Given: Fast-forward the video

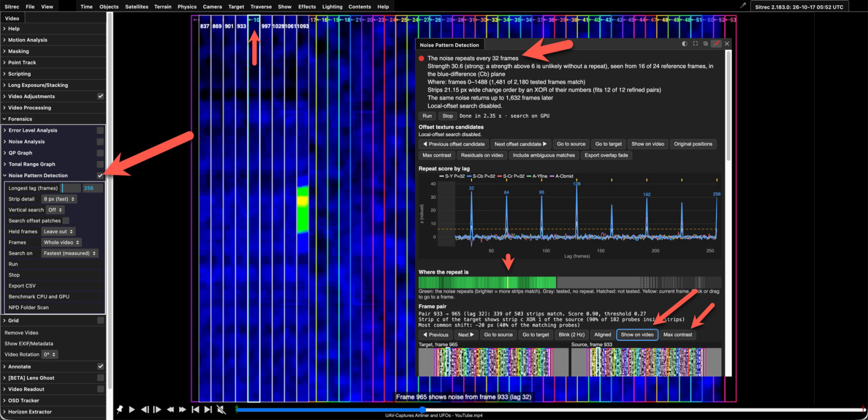Looking at the screenshot, I should [183, 410].
